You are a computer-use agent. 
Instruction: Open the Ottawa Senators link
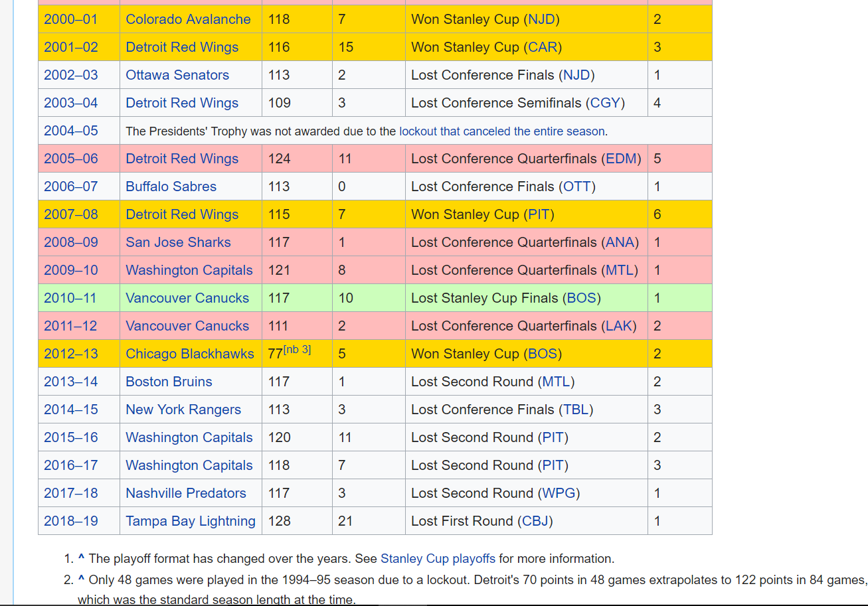pos(177,75)
